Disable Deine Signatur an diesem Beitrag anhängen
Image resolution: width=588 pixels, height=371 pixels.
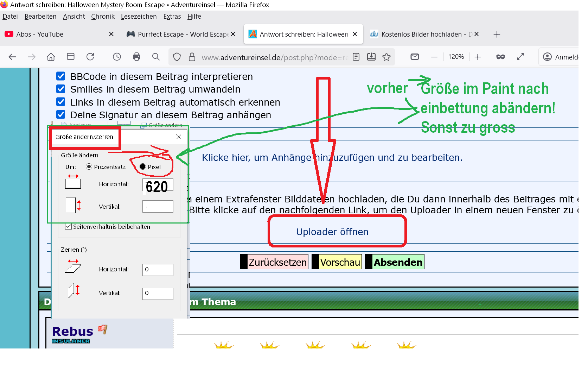(x=61, y=115)
